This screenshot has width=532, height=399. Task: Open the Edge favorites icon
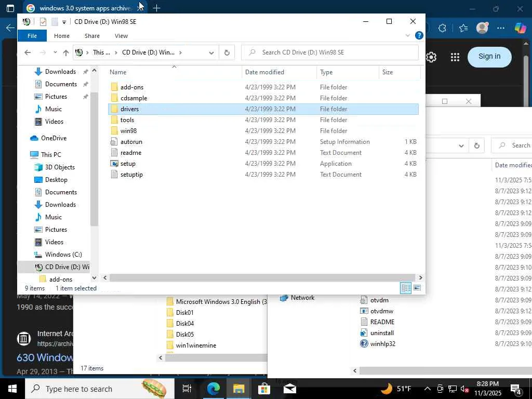pyautogui.click(x=463, y=28)
